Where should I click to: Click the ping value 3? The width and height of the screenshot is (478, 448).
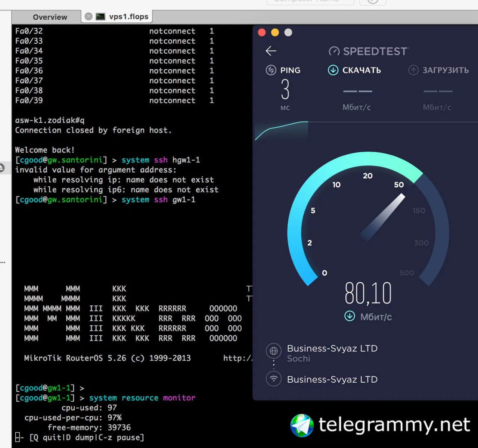(x=285, y=90)
